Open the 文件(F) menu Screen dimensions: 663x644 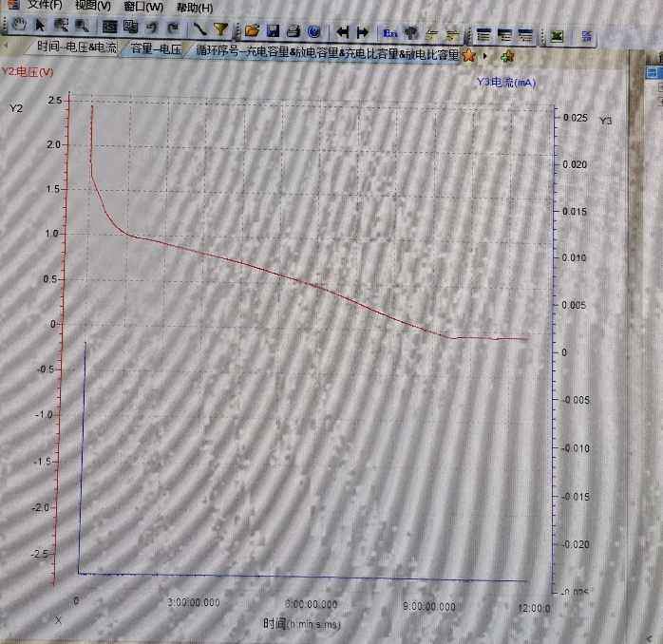pos(45,5)
